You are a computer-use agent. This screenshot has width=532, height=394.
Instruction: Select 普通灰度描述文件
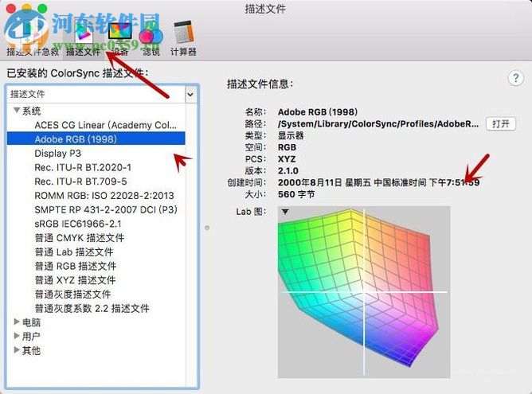[x=96, y=295]
